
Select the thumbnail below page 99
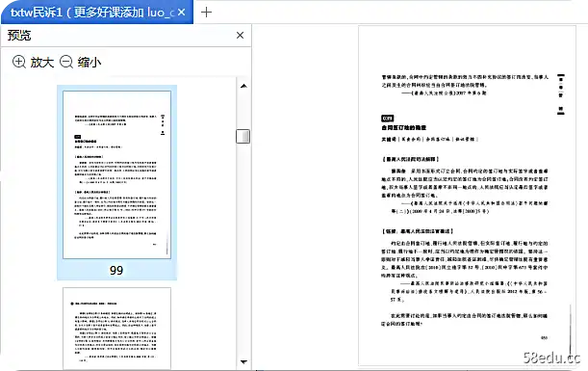tap(117, 329)
